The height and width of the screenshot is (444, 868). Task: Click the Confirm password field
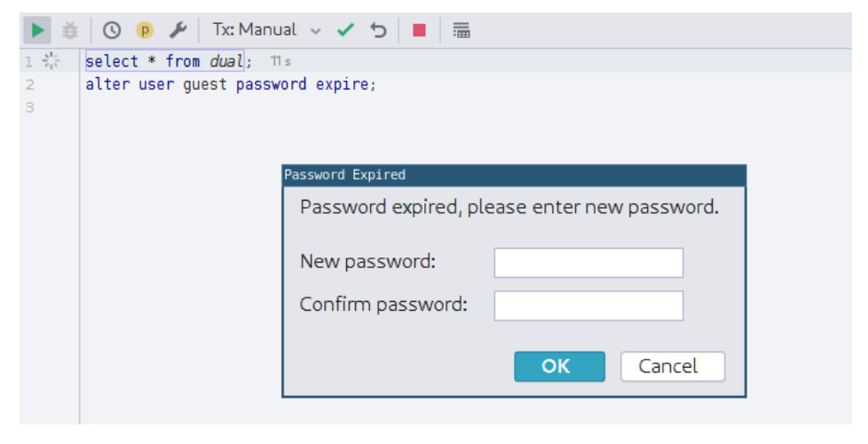(588, 305)
